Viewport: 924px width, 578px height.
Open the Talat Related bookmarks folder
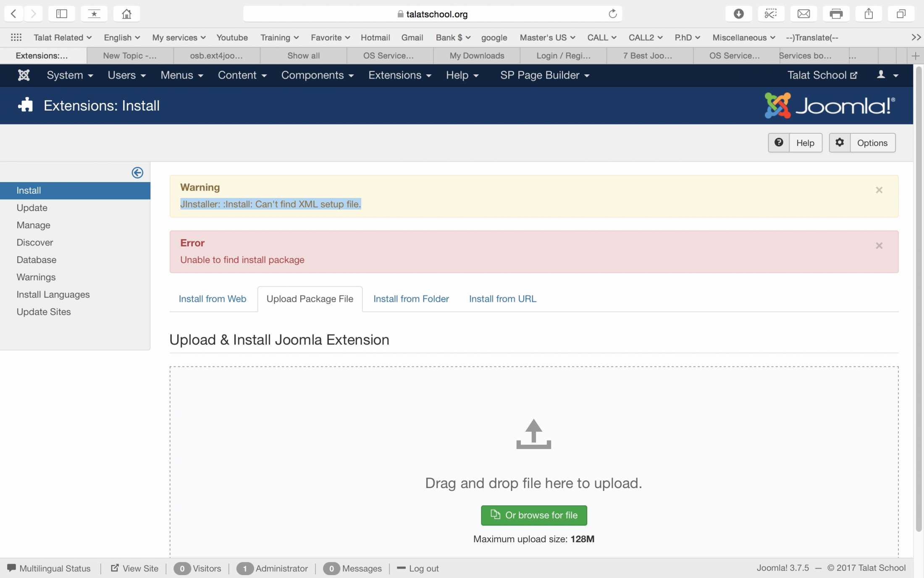[x=63, y=37]
